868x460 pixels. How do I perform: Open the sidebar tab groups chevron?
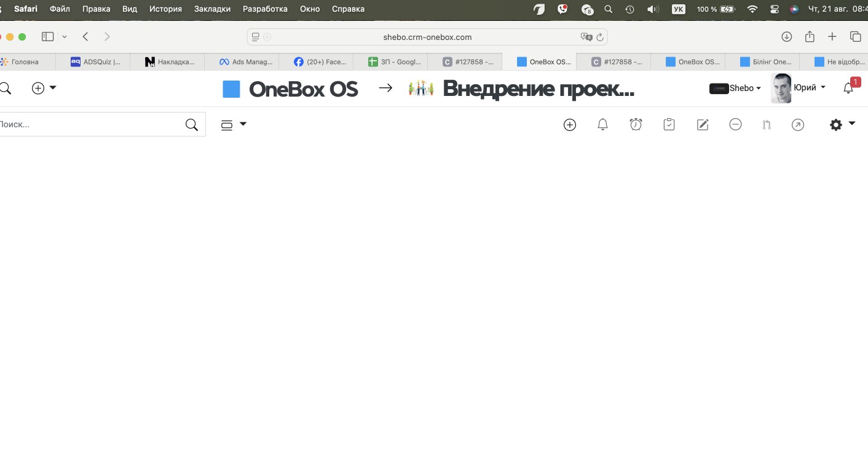click(65, 37)
